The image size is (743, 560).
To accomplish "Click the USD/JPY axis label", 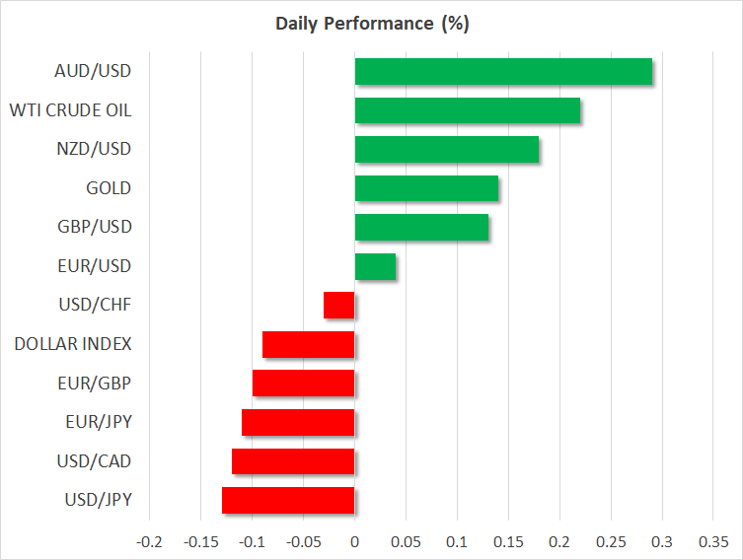I will click(98, 500).
